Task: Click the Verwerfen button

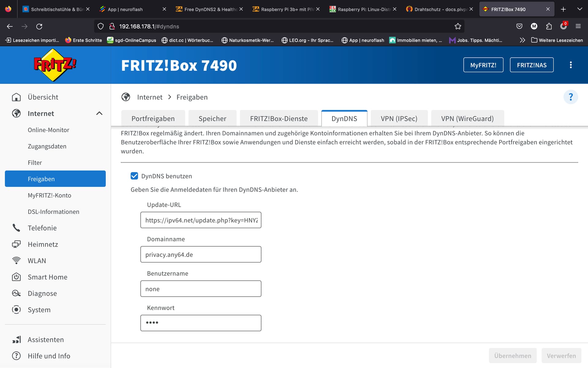Action: tap(561, 355)
